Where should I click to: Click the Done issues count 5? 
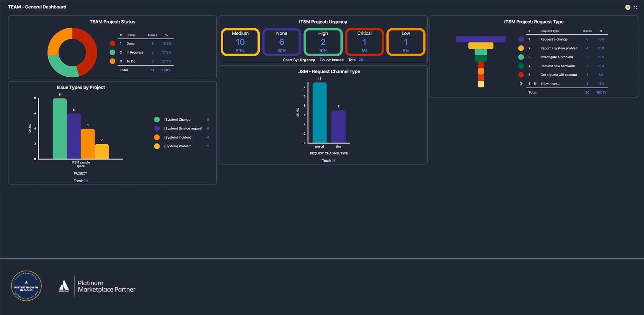153,44
